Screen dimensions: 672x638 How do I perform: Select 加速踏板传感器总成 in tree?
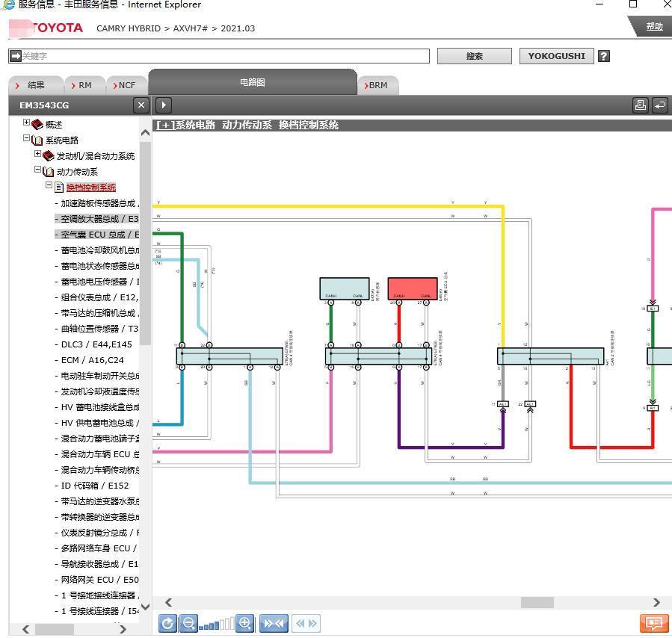pyautogui.click(x=97, y=203)
